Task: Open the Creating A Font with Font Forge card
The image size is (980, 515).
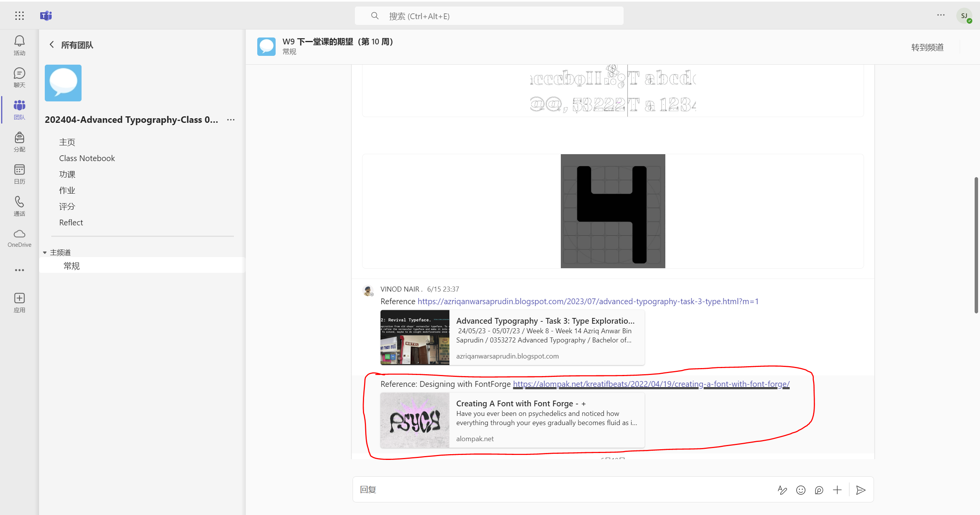Action: pos(513,420)
